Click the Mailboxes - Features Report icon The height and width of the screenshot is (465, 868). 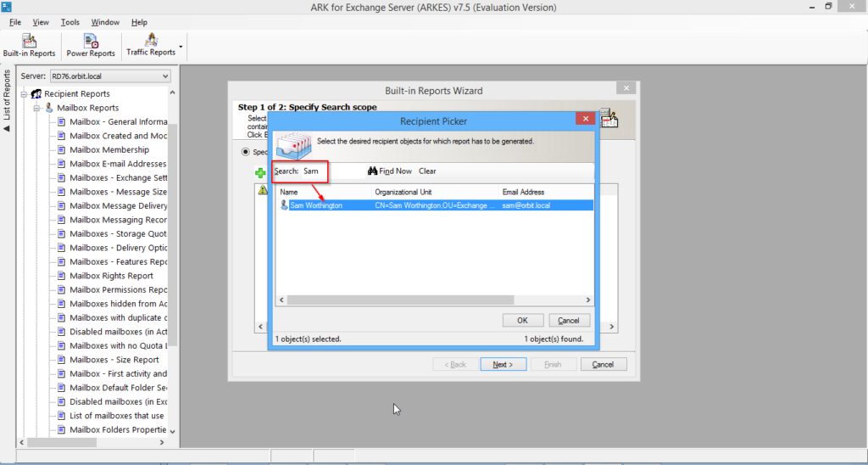pyautogui.click(x=61, y=261)
